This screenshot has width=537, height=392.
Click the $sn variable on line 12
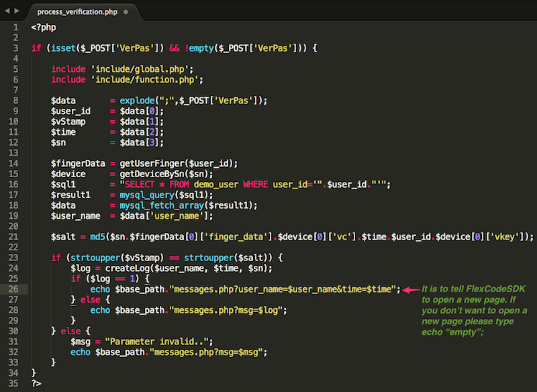pyautogui.click(x=58, y=143)
